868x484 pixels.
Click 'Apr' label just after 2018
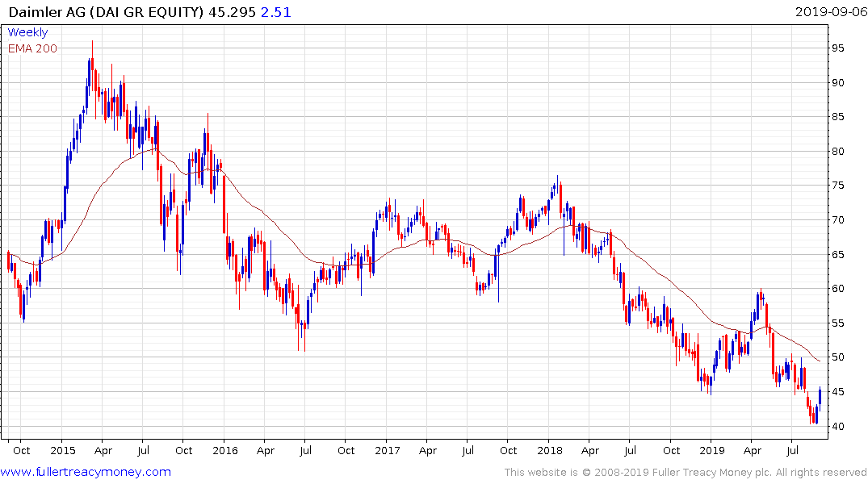(590, 450)
